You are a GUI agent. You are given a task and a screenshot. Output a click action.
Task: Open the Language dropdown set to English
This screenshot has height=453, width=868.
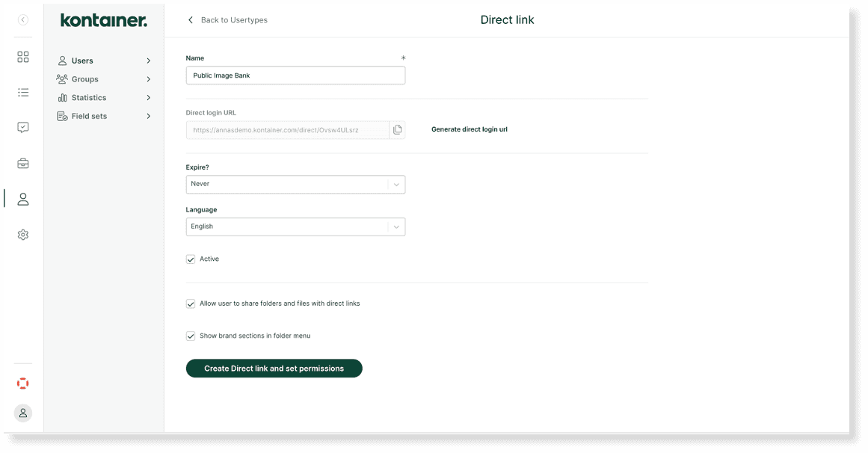pos(295,226)
